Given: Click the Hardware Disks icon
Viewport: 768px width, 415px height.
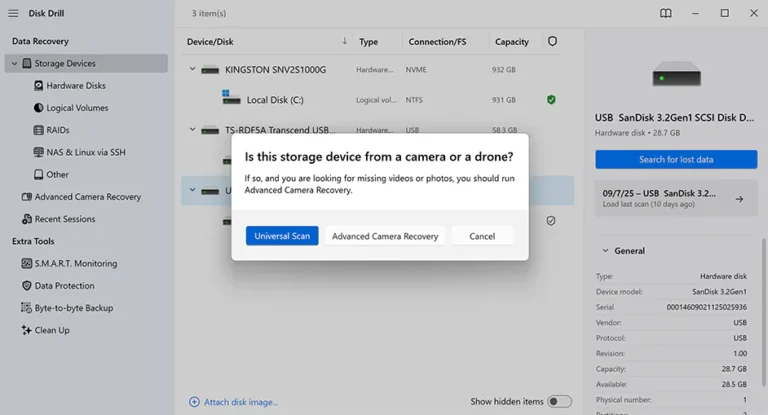Looking at the screenshot, I should pyautogui.click(x=38, y=85).
